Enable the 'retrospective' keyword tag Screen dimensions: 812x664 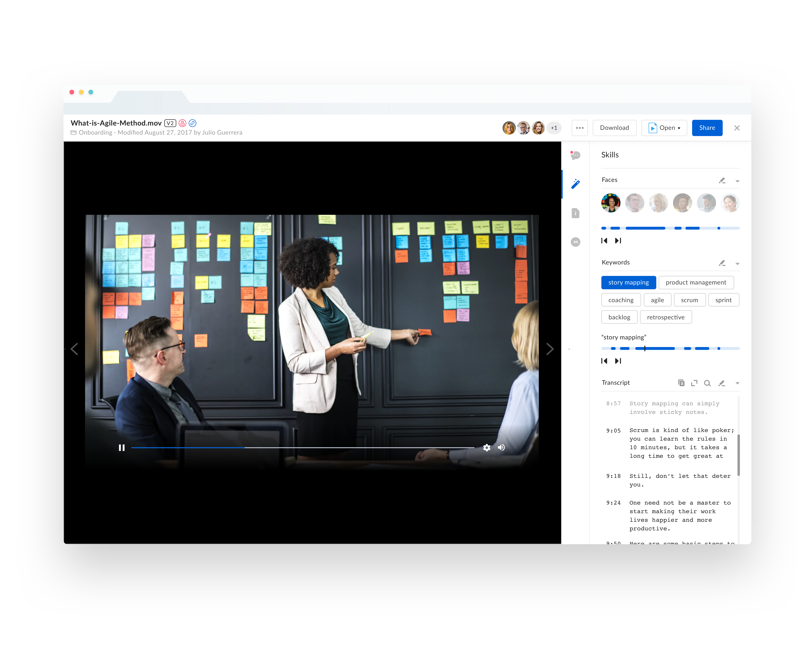click(666, 317)
